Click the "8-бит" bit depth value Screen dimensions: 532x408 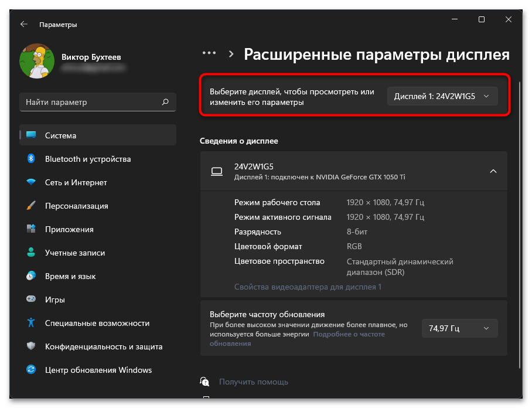click(x=357, y=232)
